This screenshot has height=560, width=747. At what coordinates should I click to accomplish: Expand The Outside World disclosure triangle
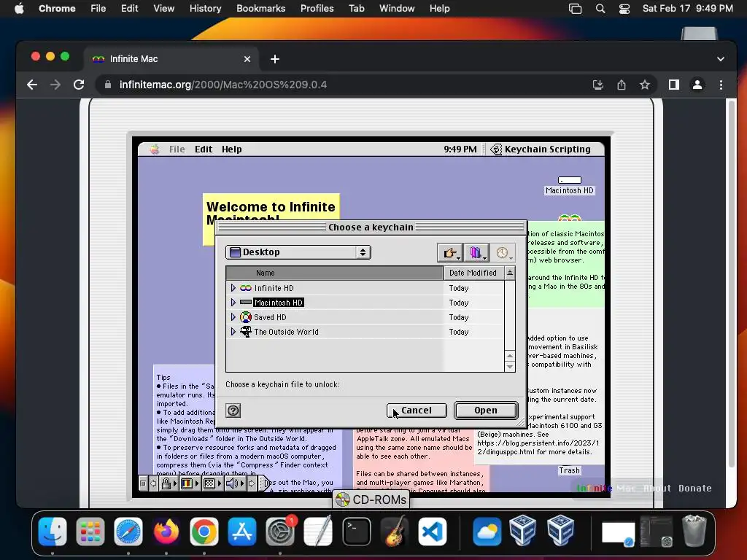233,332
